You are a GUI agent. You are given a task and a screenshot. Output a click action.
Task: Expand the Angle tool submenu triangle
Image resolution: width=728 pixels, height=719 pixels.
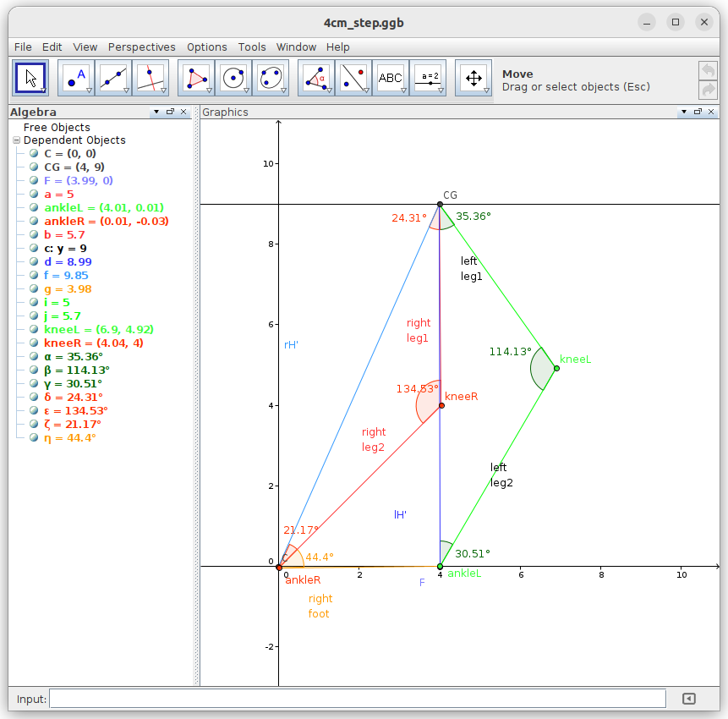pos(329,91)
